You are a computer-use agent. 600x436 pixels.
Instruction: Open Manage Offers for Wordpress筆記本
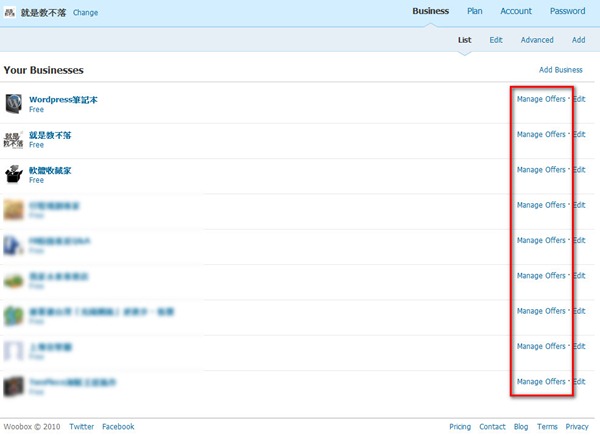point(541,99)
